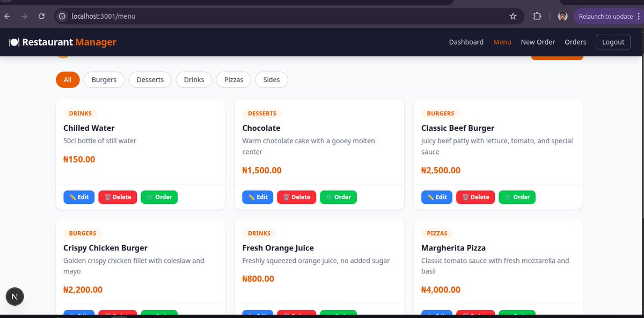Click the ₦2,500.00 price
This screenshot has width=644, height=318.
[x=441, y=171]
